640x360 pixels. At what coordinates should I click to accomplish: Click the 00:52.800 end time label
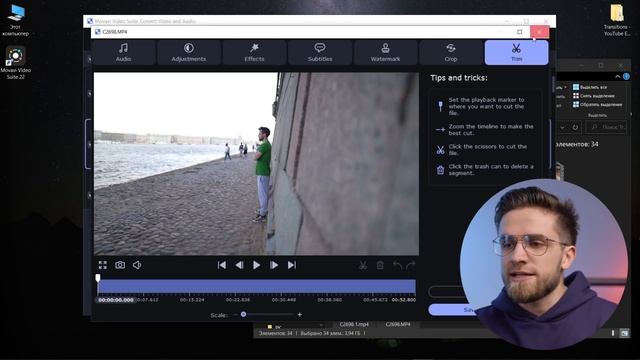tap(404, 300)
